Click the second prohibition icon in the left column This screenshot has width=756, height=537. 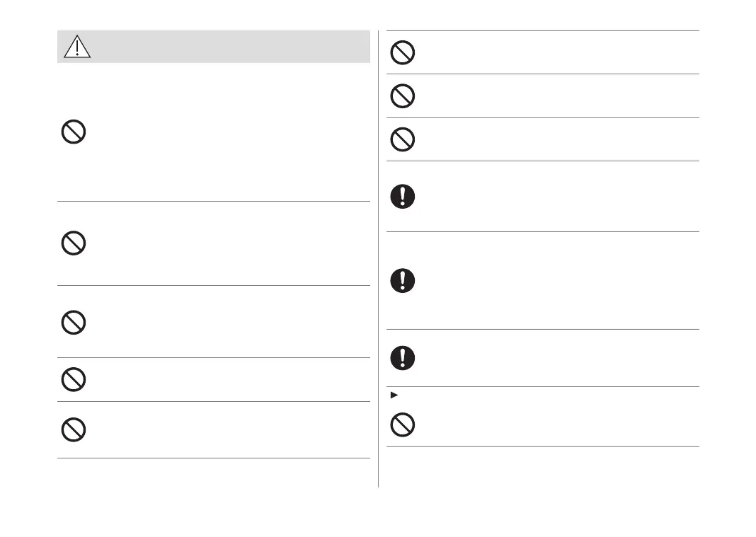74,243
